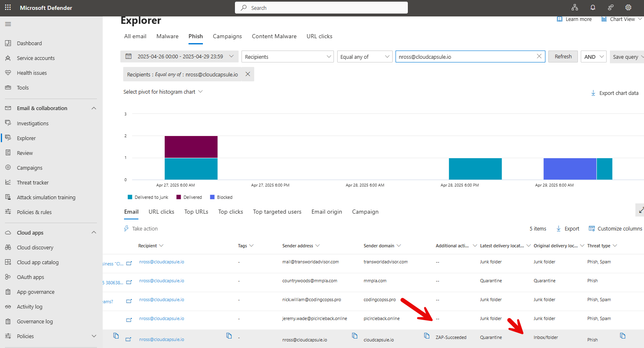Sort by Sender address column
The height and width of the screenshot is (348, 644).
pos(301,246)
